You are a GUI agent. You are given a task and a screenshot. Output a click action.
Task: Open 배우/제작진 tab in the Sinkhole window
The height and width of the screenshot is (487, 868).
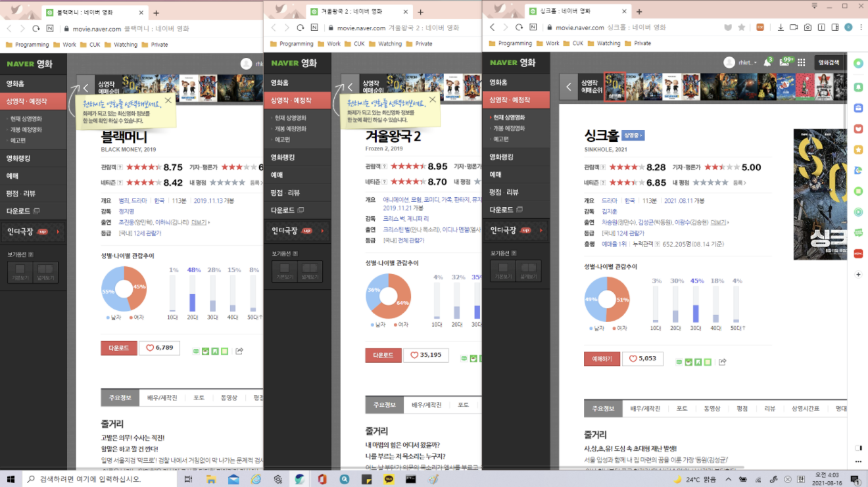[644, 408]
